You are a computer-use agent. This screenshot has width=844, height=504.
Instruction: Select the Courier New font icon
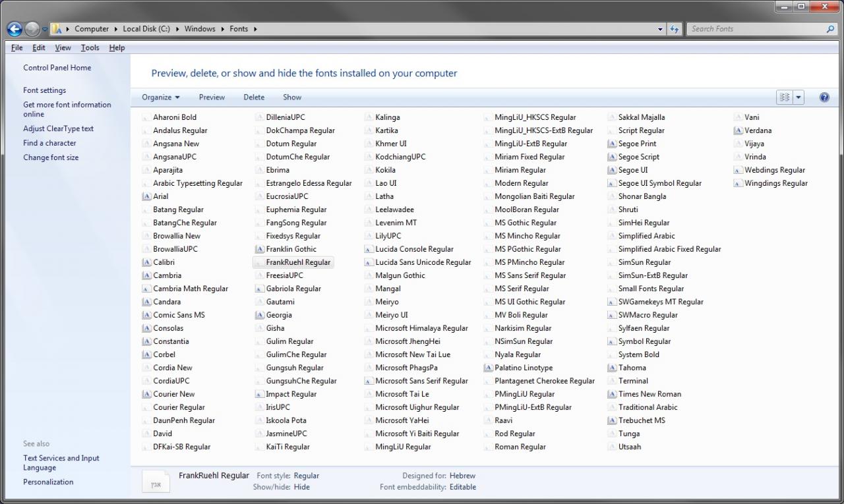pyautogui.click(x=146, y=394)
